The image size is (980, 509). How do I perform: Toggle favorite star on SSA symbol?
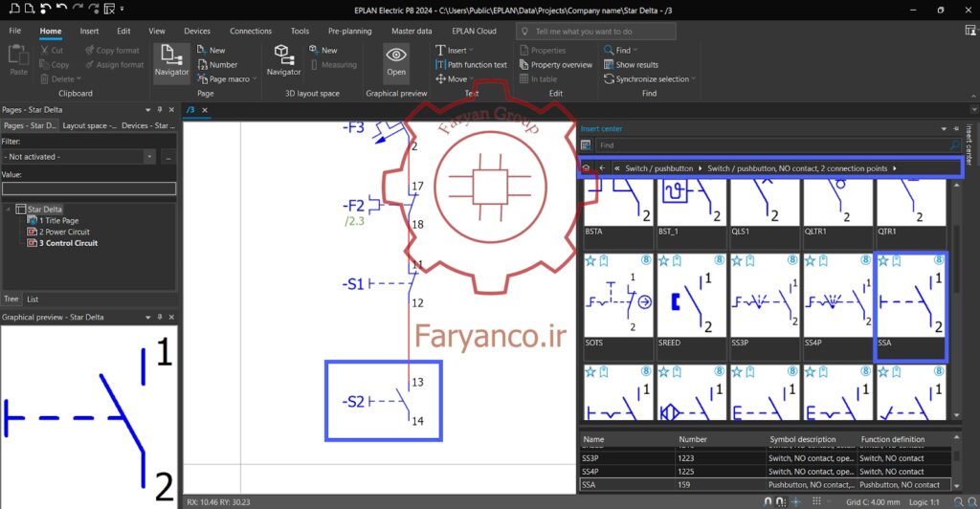click(x=883, y=260)
